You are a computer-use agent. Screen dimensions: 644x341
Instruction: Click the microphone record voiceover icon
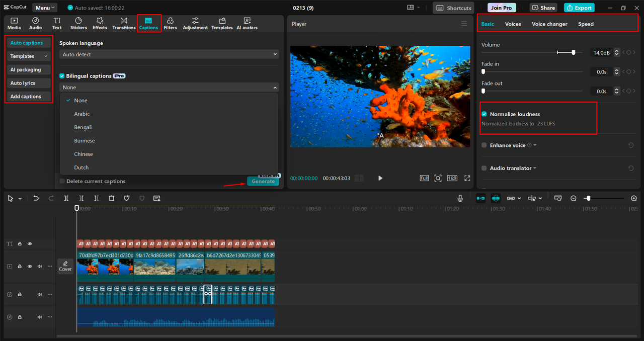(x=460, y=199)
